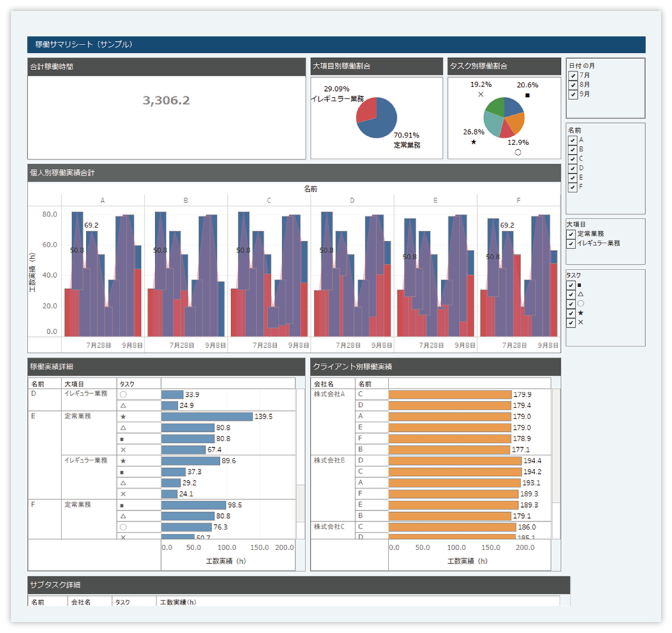Click the 29.09% pie label

point(336,89)
